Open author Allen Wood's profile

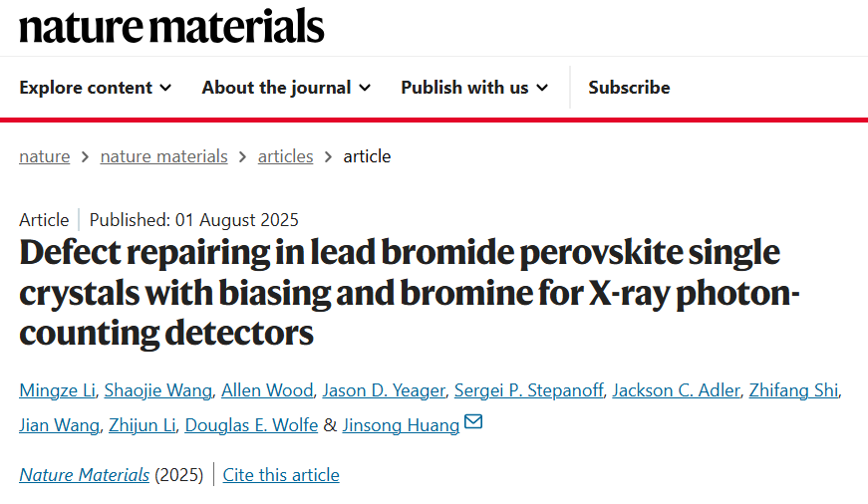click(x=267, y=390)
